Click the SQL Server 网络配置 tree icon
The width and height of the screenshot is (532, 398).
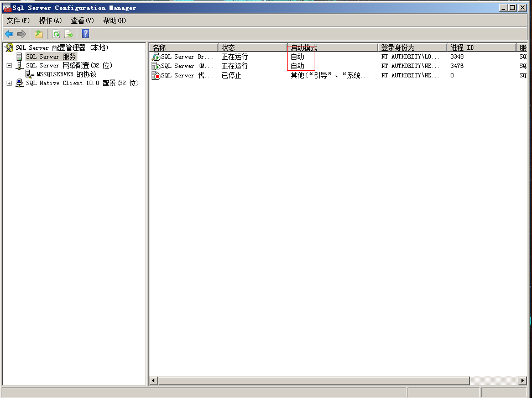click(19, 65)
